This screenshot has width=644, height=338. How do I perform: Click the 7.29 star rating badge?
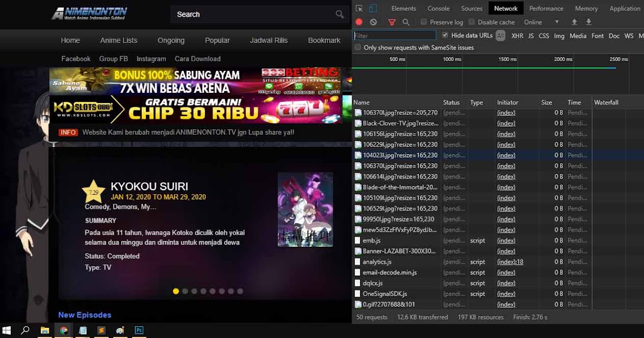pos(93,192)
